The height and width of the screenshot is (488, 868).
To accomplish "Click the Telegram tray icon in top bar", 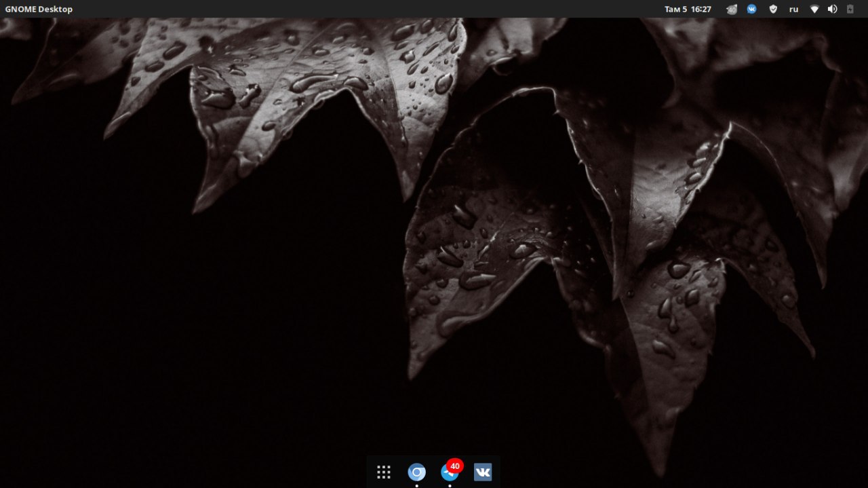I will 732,9.
